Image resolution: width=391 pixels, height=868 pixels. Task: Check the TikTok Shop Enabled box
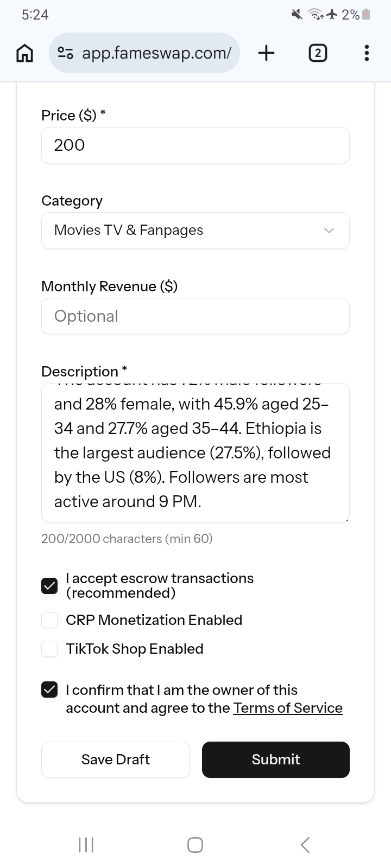pos(49,649)
